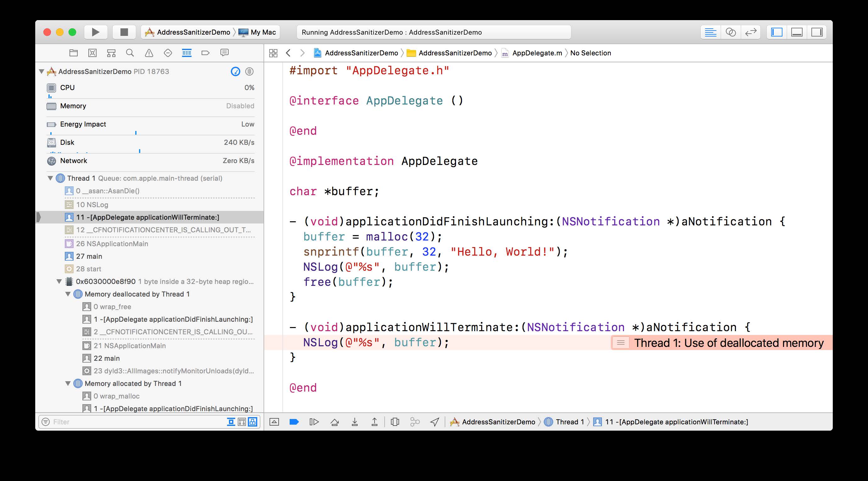Collapse Memory deallocated by Thread 1
The height and width of the screenshot is (481, 868).
(68, 294)
